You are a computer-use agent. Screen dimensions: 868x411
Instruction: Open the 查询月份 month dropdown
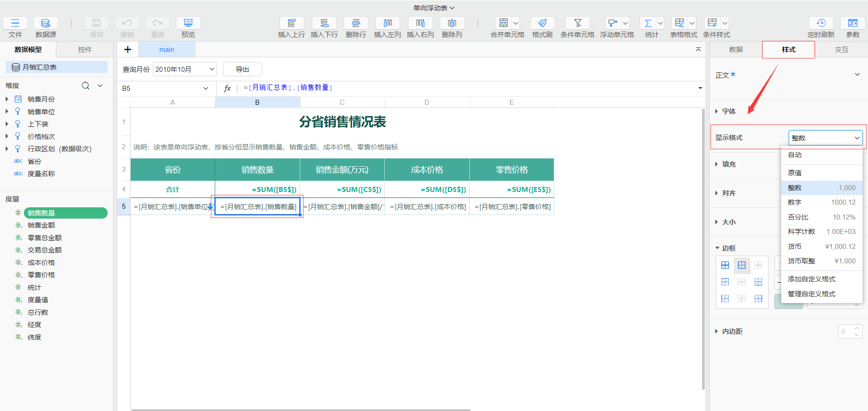[184, 69]
